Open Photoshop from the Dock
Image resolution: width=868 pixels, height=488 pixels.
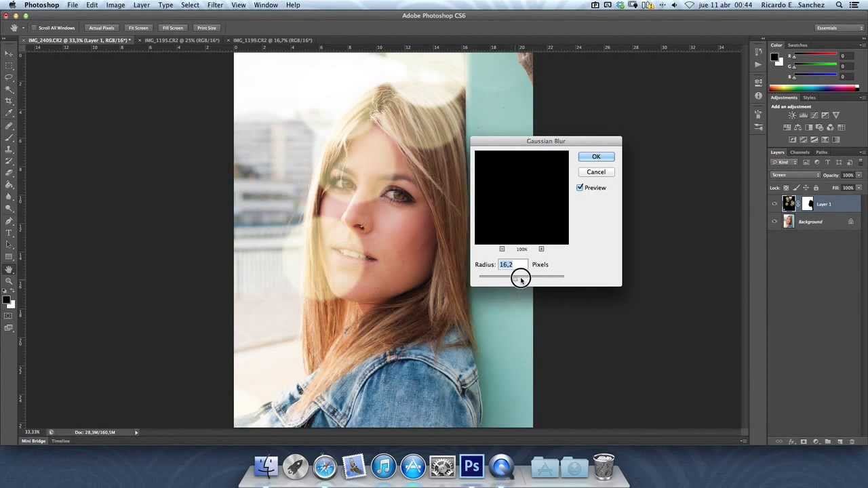tap(471, 466)
